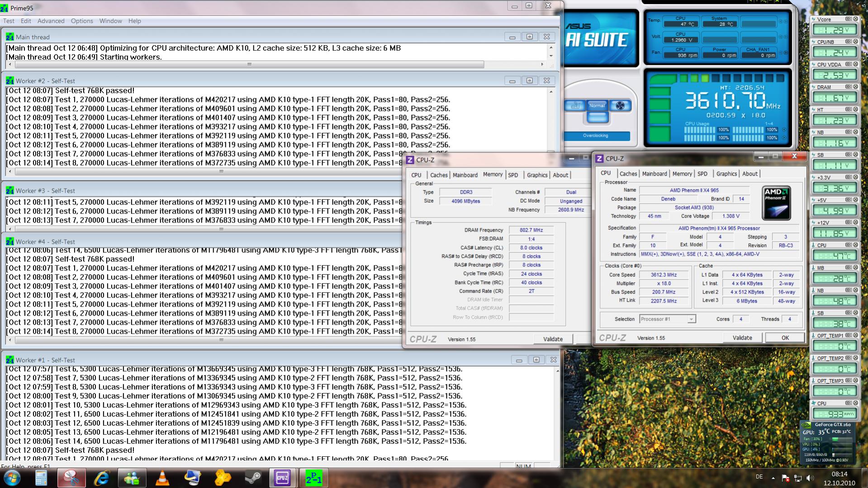The width and height of the screenshot is (868, 488).
Task: Close the +12V sensor gadget
Action: pyautogui.click(x=855, y=223)
